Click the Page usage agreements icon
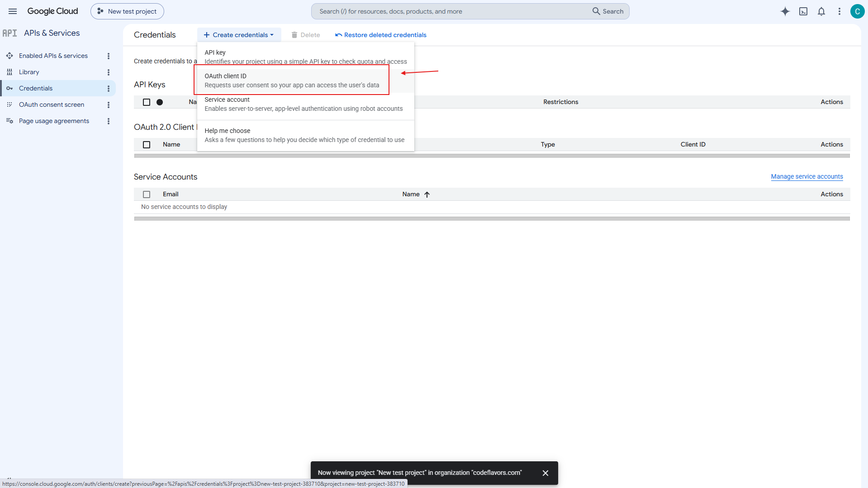The image size is (868, 488). click(9, 121)
